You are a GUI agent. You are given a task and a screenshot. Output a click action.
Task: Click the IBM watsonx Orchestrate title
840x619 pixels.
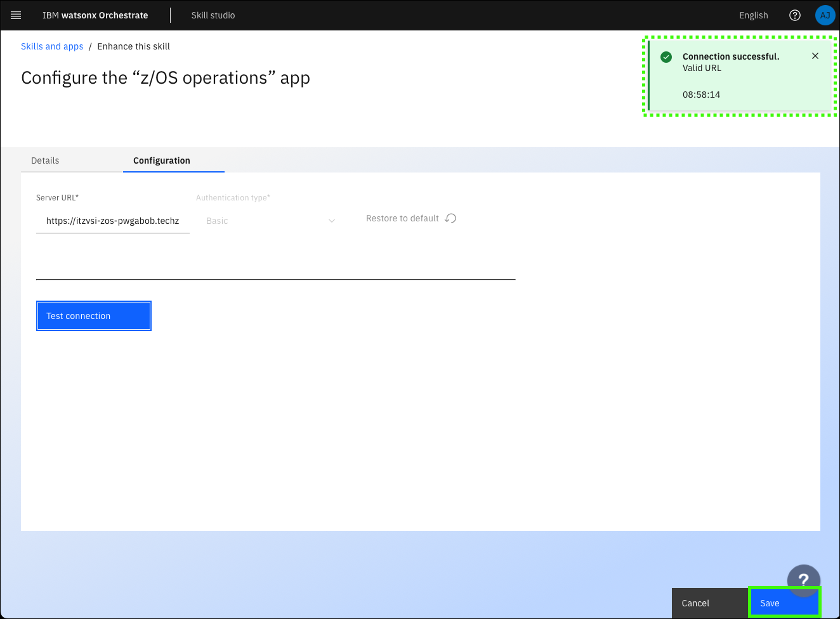(95, 15)
